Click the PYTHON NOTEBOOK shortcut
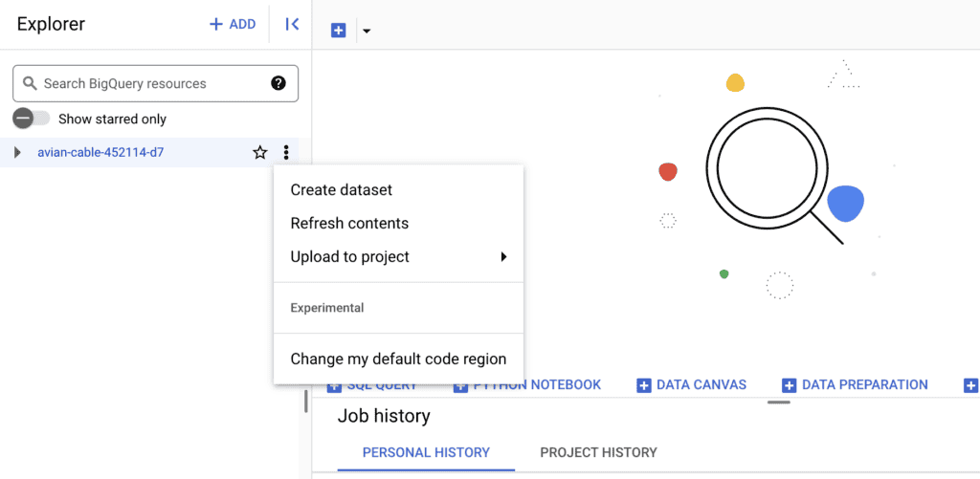 click(x=527, y=384)
